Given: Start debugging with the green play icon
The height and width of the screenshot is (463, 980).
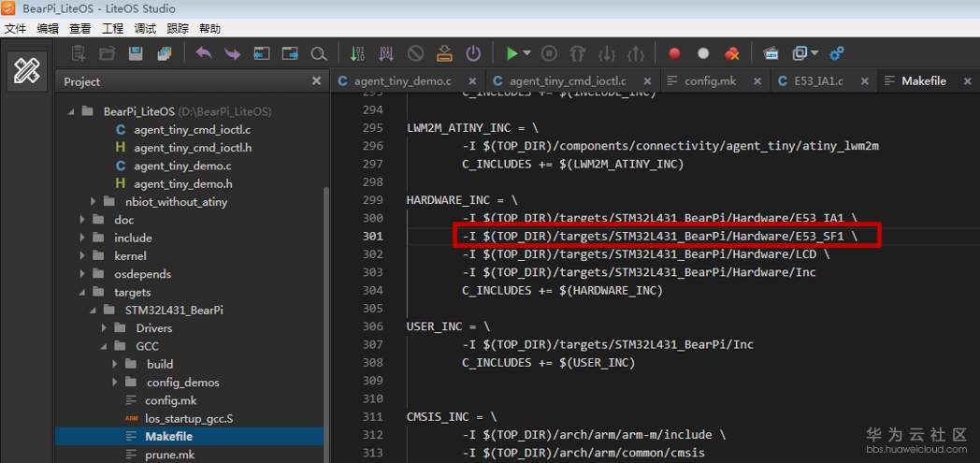Looking at the screenshot, I should 512,53.
